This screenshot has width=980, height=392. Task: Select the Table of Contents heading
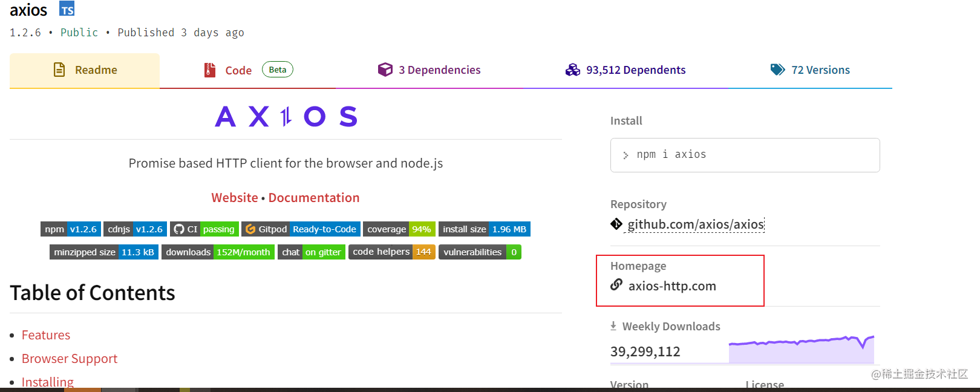tap(93, 293)
